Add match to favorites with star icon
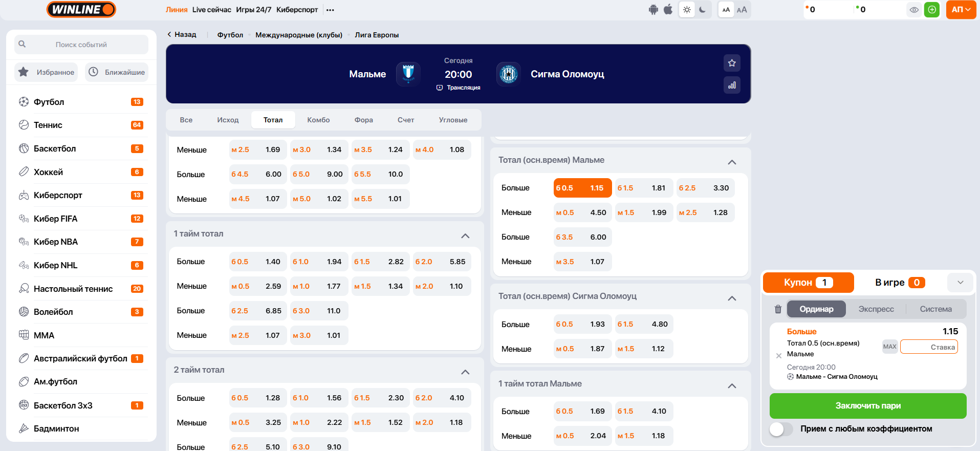 point(732,63)
